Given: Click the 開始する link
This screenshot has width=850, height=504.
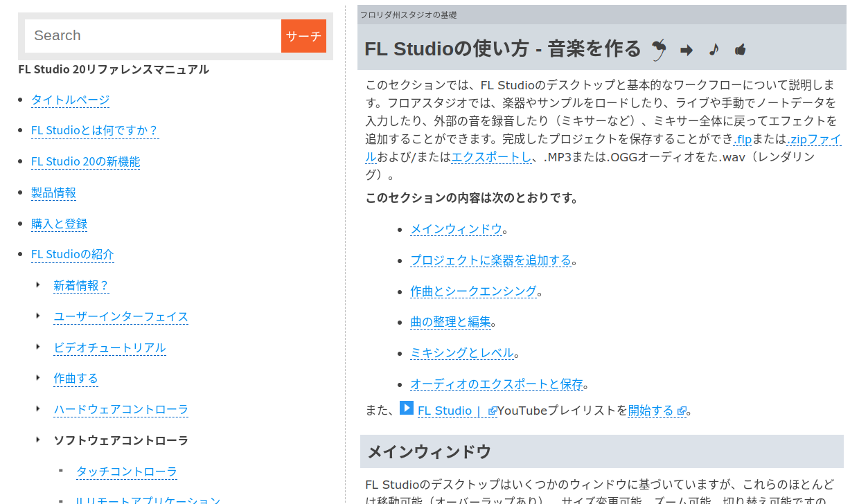Looking at the screenshot, I should [x=657, y=411].
